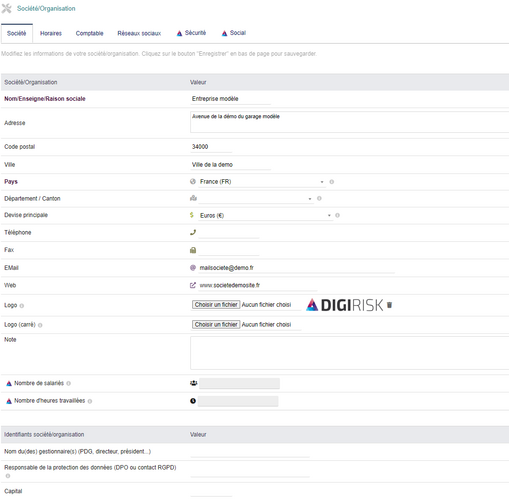Click the Note text area
The image size is (509, 500).
tap(349, 353)
